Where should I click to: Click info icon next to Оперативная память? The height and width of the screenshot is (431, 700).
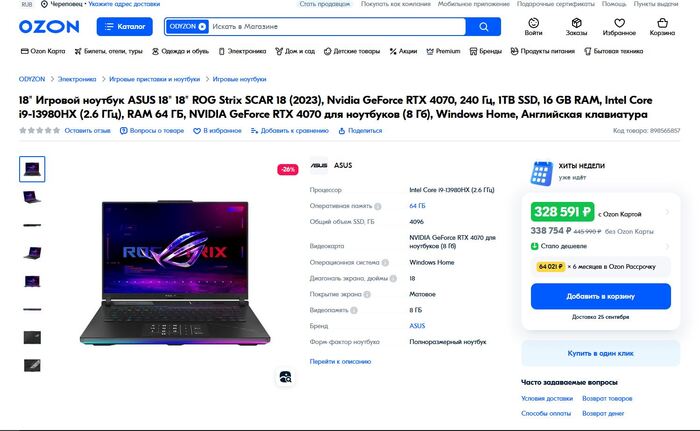click(x=378, y=206)
